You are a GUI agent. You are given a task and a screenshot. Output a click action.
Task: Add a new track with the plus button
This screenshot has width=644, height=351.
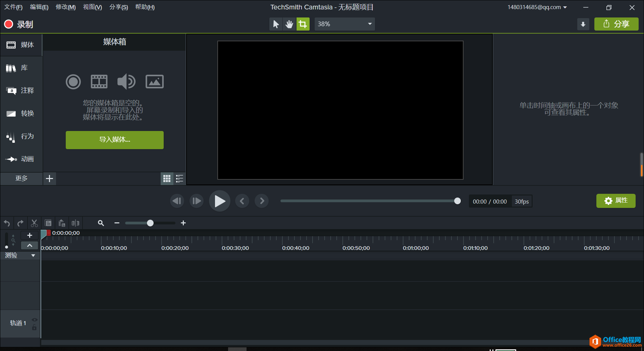click(30, 235)
